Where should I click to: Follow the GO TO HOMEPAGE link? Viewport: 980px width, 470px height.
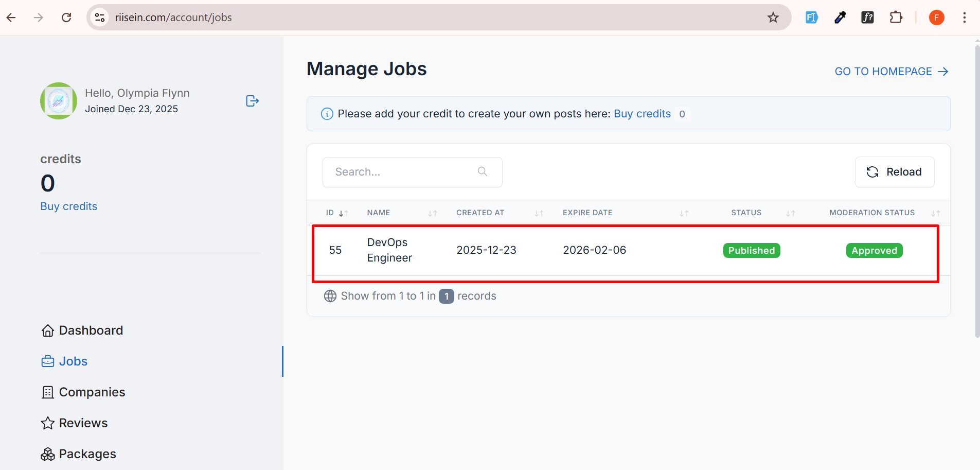click(x=891, y=72)
